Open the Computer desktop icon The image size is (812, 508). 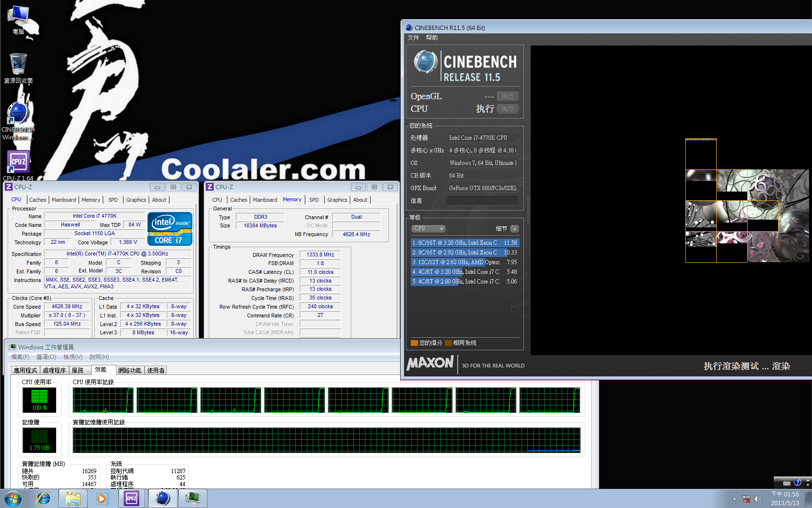coord(18,19)
